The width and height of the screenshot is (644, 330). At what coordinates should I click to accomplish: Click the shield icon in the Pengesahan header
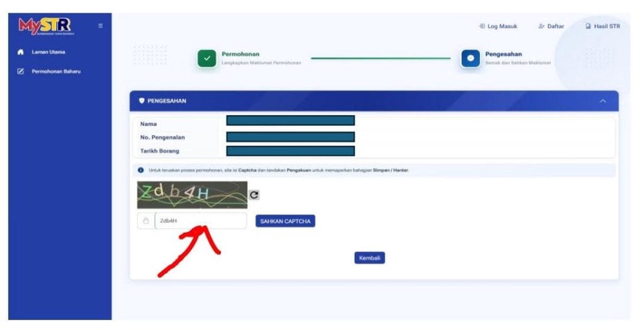(x=142, y=100)
